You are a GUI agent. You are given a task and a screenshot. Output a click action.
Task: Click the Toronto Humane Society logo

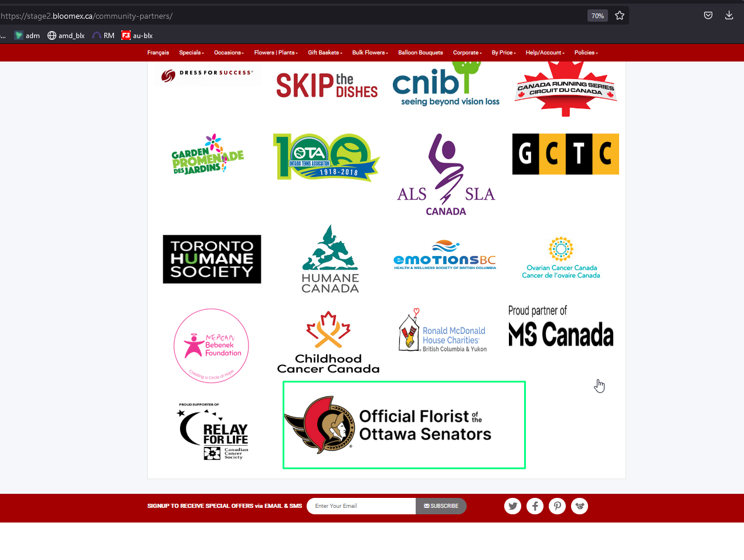[212, 259]
